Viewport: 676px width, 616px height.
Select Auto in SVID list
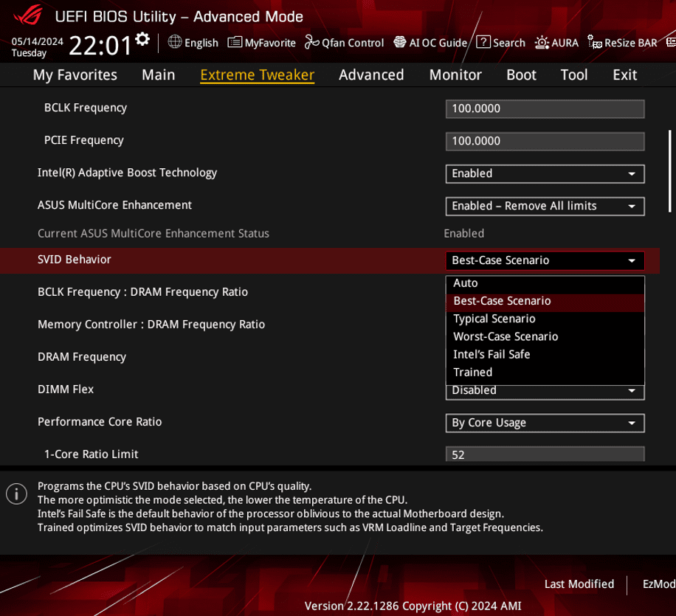click(x=545, y=283)
